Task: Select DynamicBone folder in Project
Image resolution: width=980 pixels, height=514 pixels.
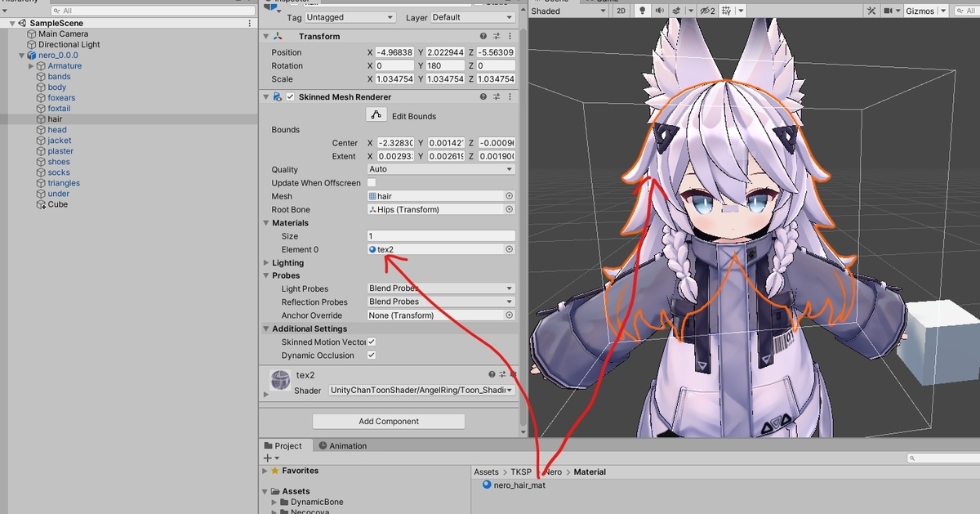Action: (x=317, y=502)
